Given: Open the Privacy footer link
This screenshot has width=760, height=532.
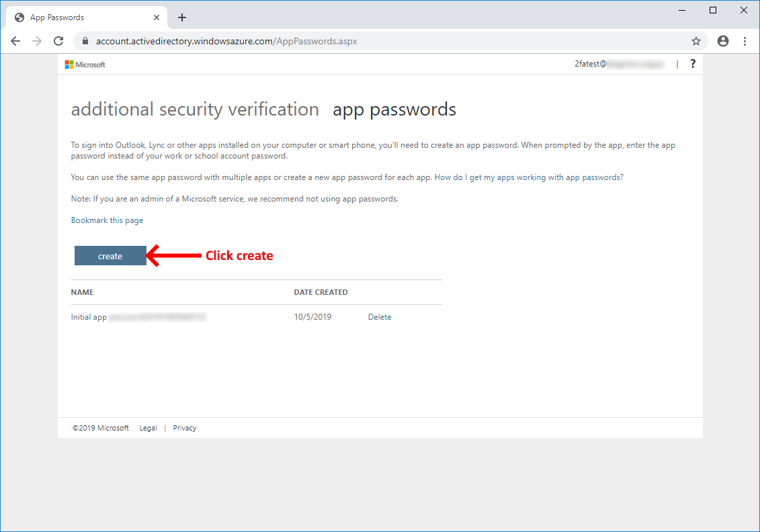Looking at the screenshot, I should (x=185, y=429).
